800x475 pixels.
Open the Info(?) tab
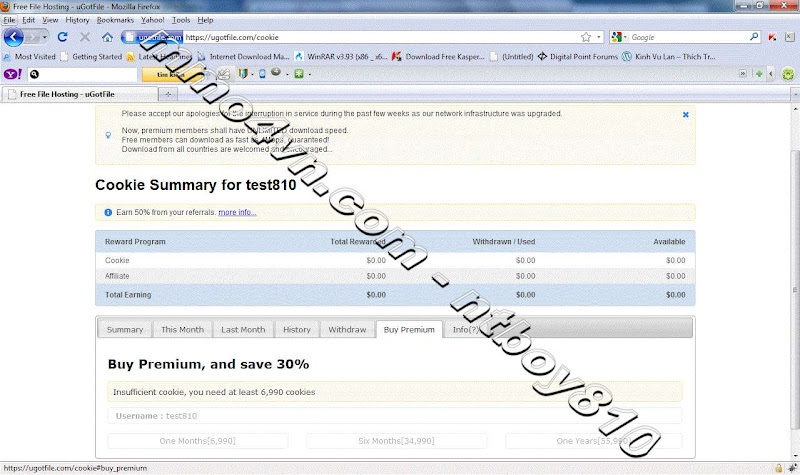click(x=466, y=330)
